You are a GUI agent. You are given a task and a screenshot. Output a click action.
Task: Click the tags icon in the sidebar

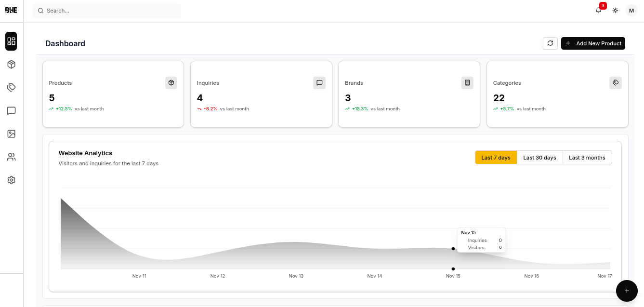(11, 87)
